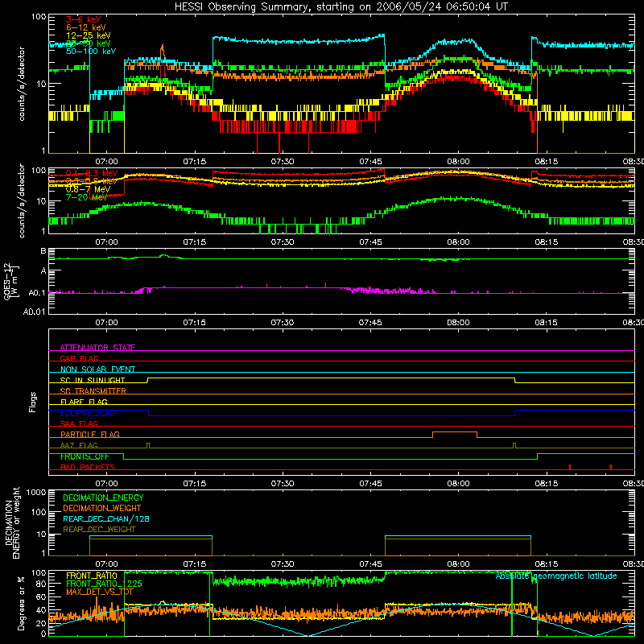Click the "7-20 MeV" legend label
Screen dimensions: 644x644
(86, 197)
